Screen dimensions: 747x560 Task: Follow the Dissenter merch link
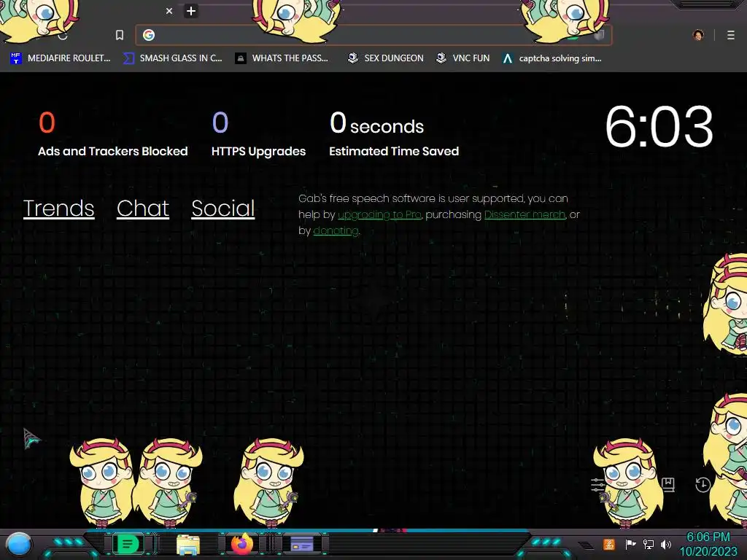click(525, 215)
